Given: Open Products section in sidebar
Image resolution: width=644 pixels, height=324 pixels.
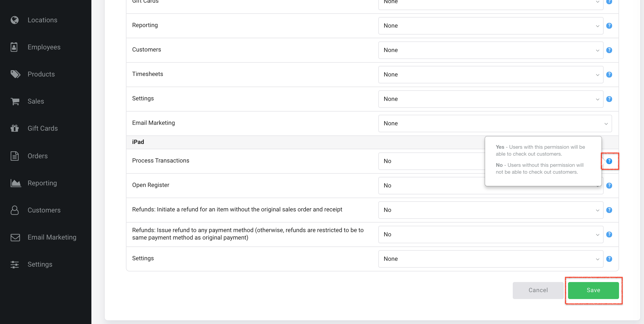Looking at the screenshot, I should pyautogui.click(x=41, y=74).
